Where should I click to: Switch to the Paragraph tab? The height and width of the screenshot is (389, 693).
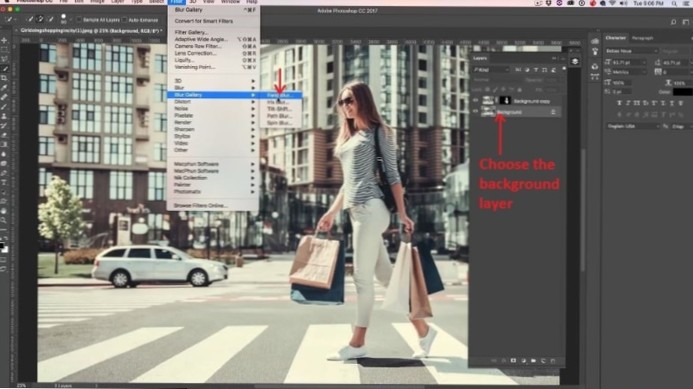643,38
